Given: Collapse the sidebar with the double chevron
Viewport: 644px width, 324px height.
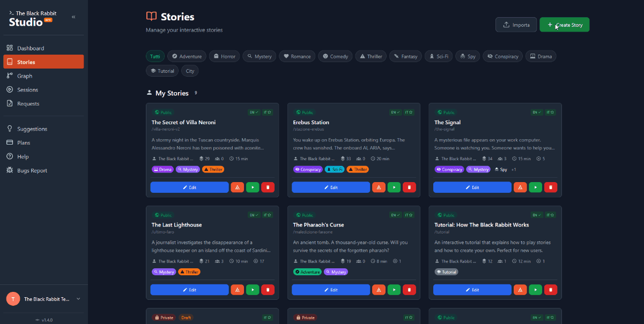Looking at the screenshot, I should (x=73, y=17).
